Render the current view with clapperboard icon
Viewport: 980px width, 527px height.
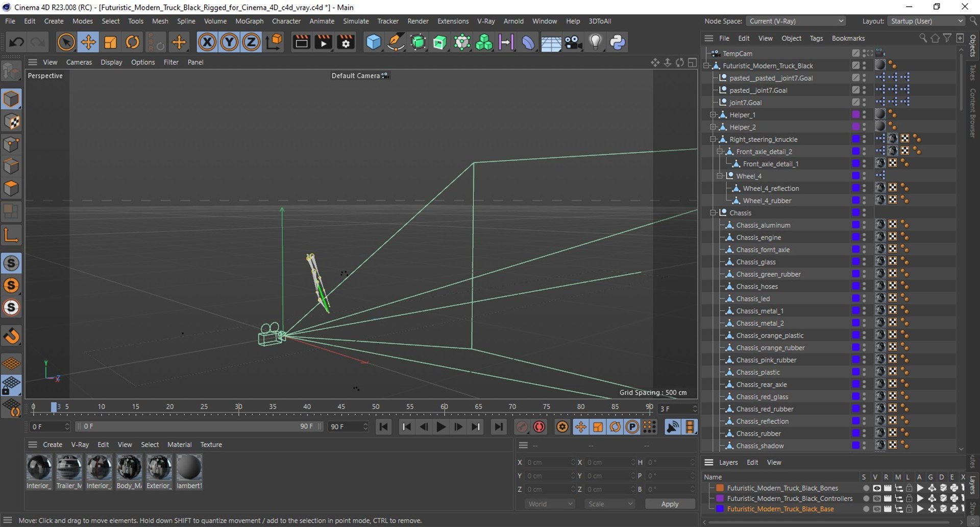tap(301, 42)
